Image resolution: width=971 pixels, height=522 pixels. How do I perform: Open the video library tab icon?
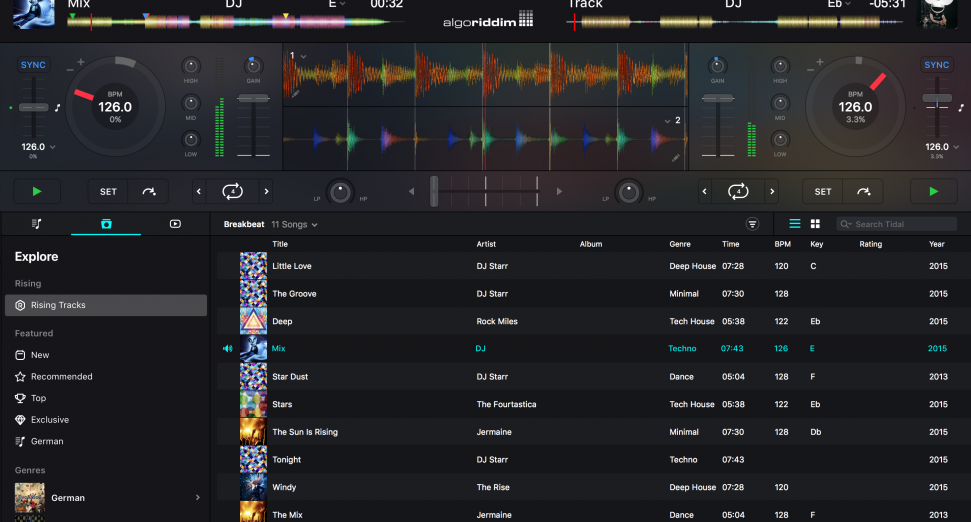click(175, 224)
